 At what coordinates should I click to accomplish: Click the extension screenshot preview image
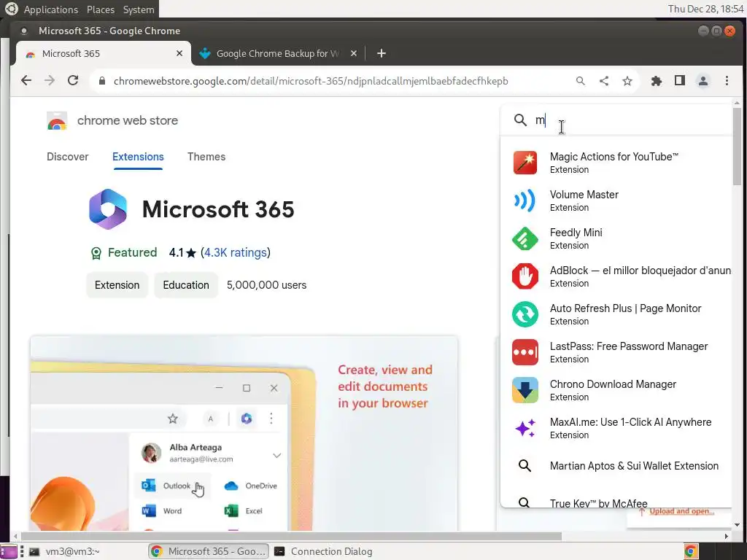coord(244,433)
